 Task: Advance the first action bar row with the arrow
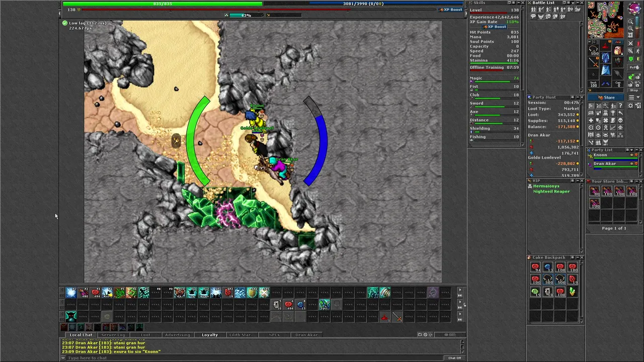tap(460, 290)
